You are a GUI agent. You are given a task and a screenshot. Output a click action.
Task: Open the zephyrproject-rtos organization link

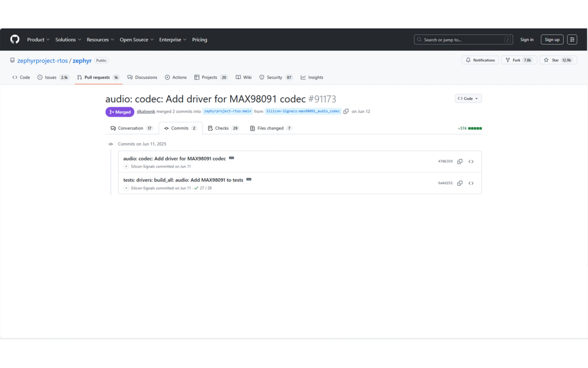coord(42,60)
